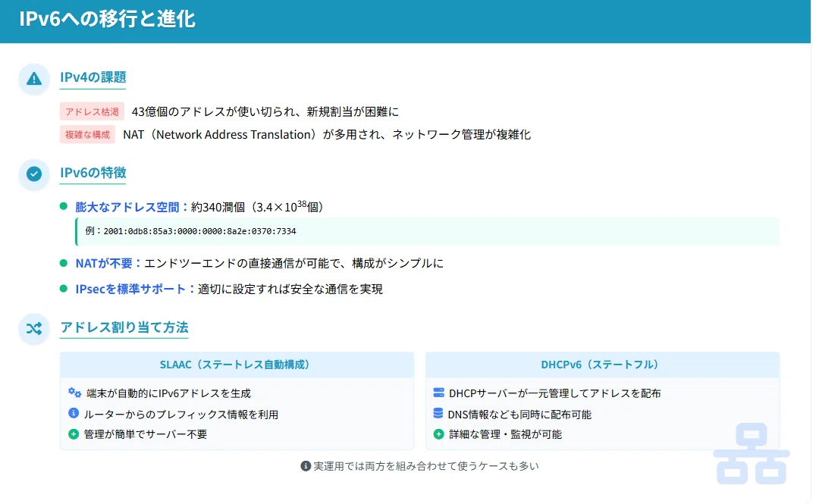Click green bullet beside IPsecを標準サポート
The image size is (816, 504).
(x=64, y=289)
